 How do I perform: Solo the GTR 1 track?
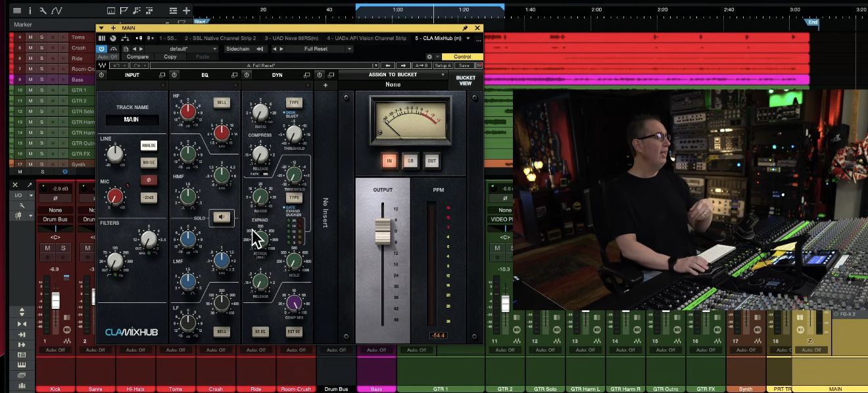(41, 90)
